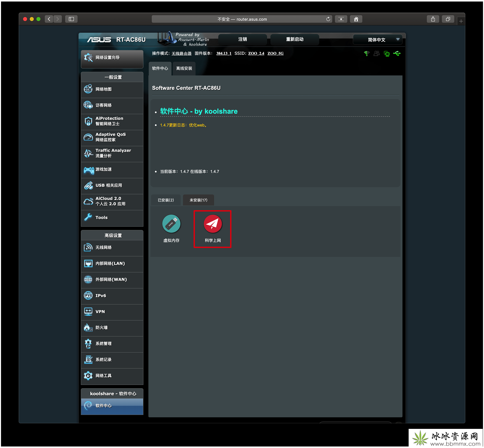Image resolution: width=484 pixels, height=448 pixels.
Task: Click the 重新启动 reboot button
Action: point(295,39)
